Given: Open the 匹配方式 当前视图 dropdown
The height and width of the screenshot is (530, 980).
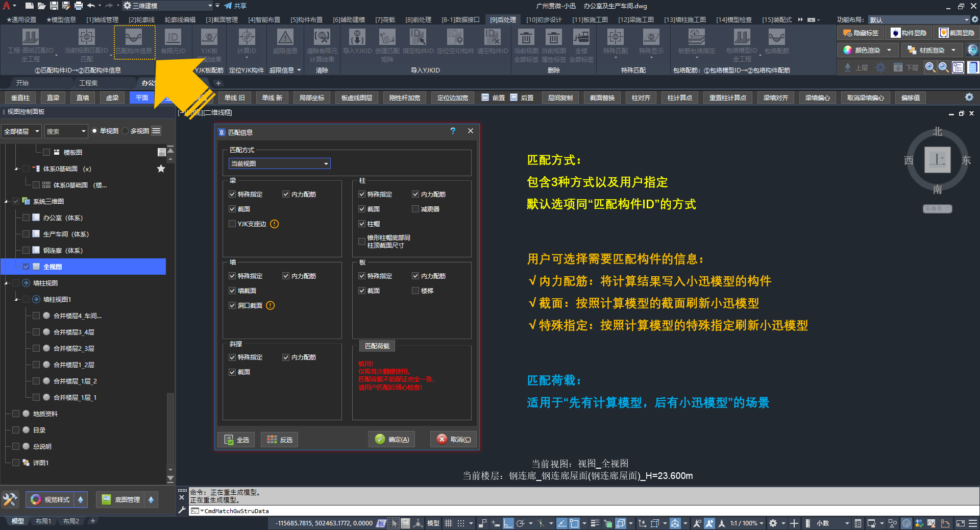Looking at the screenshot, I should point(279,163).
